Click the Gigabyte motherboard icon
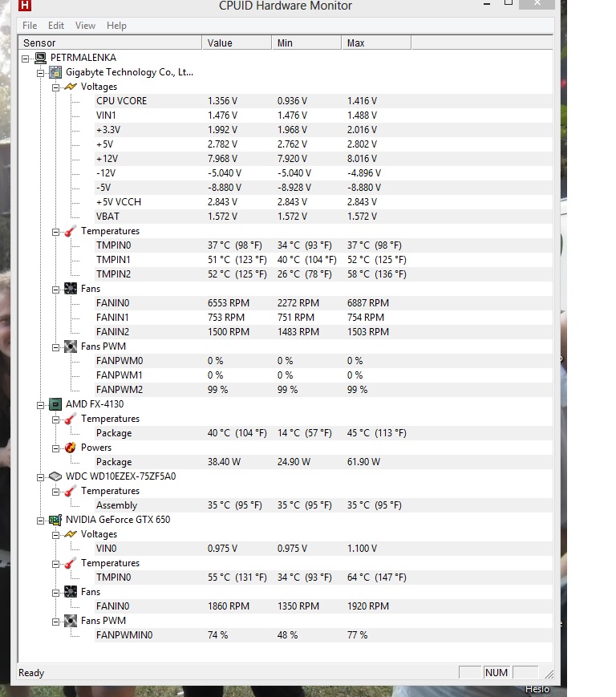The height and width of the screenshot is (697, 616). coord(55,72)
